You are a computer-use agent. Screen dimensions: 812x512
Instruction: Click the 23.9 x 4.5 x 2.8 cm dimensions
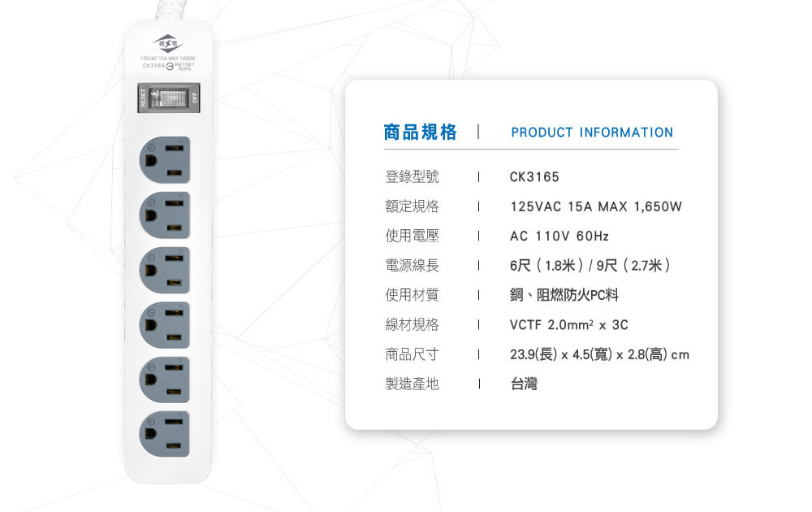(599, 354)
